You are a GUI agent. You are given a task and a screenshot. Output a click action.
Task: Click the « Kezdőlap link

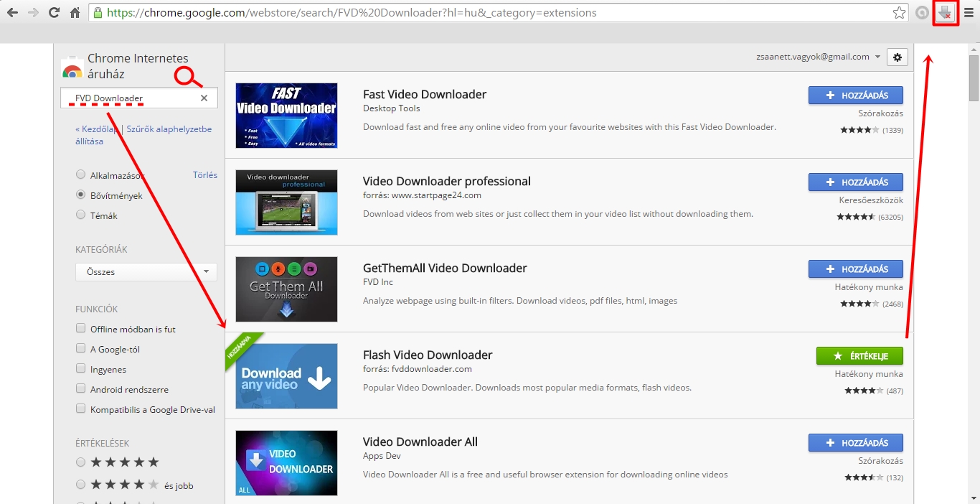97,129
